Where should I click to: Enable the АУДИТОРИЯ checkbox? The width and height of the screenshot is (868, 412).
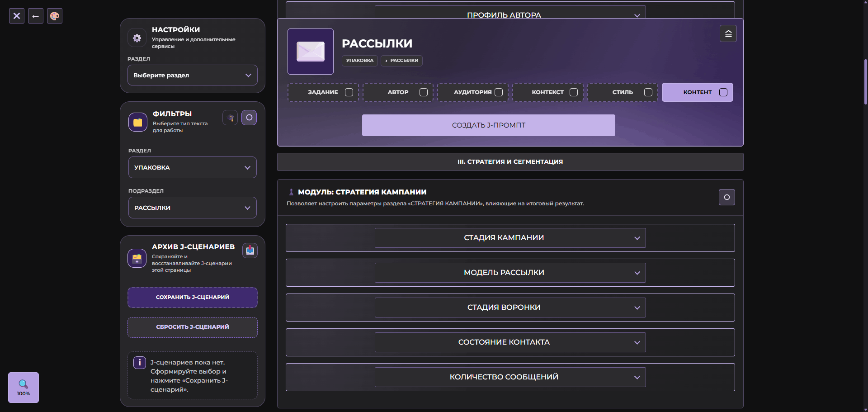pos(499,92)
